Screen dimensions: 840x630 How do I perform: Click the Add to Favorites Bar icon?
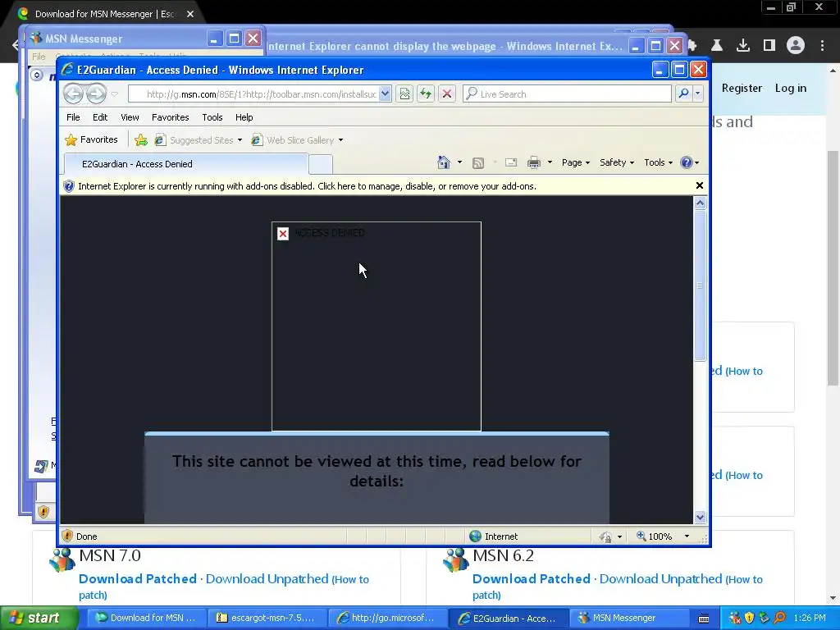click(x=141, y=139)
